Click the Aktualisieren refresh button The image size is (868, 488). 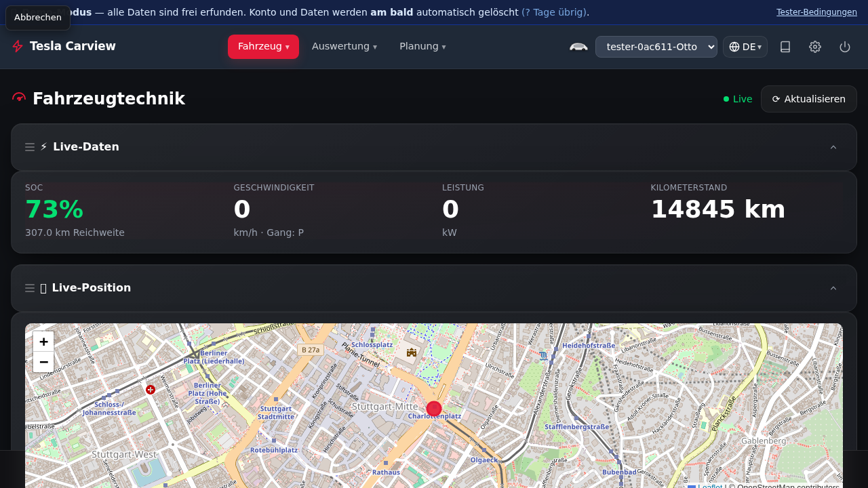point(809,99)
